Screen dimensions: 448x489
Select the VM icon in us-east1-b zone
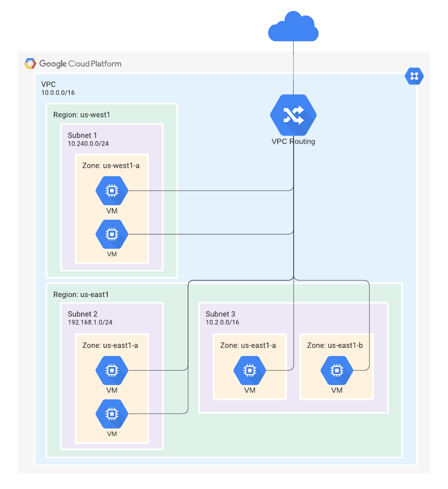pos(337,370)
